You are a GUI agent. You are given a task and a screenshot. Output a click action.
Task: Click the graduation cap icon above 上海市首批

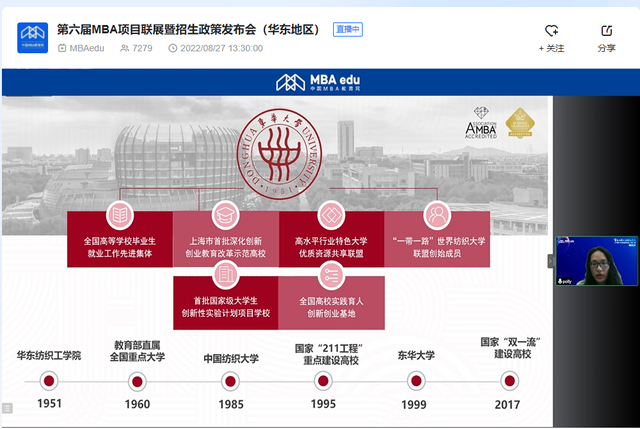click(x=225, y=215)
